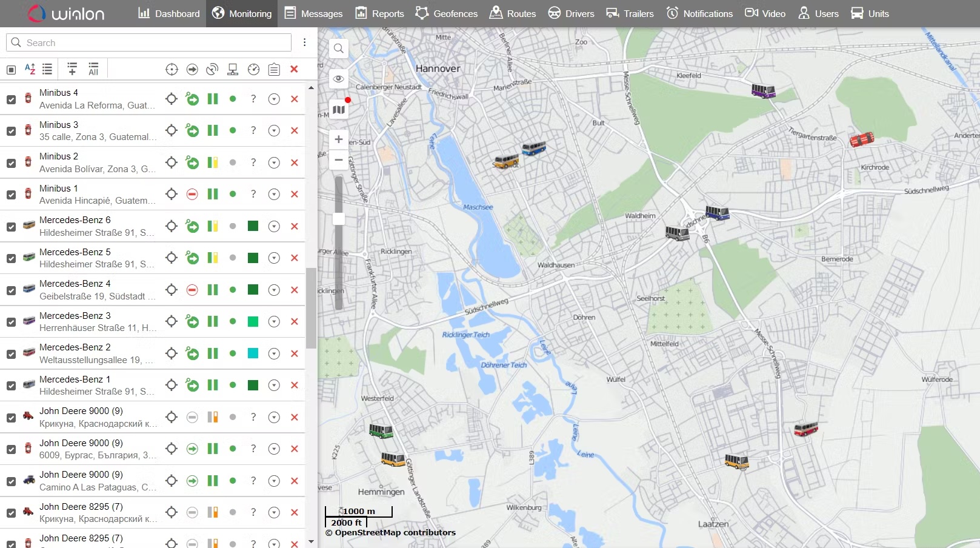Uncheck the John Deere 8295 (7) Крикуна checkbox
This screenshot has width=980, height=548.
click(11, 513)
